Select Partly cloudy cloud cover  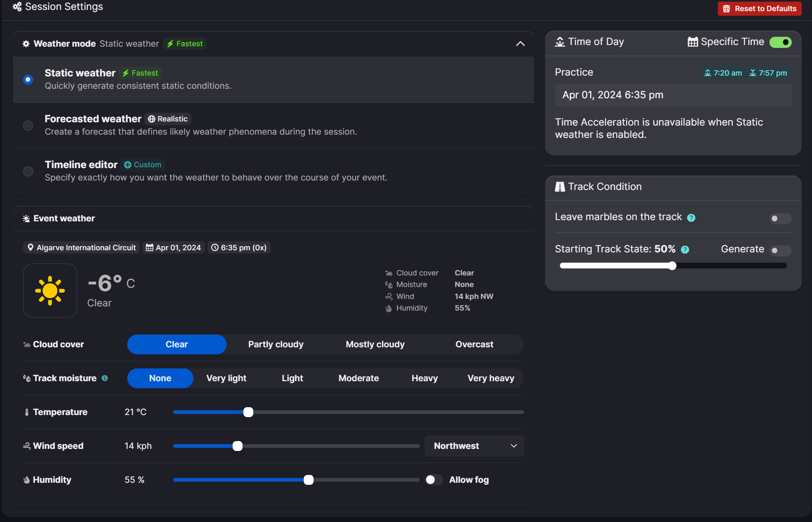coord(276,344)
